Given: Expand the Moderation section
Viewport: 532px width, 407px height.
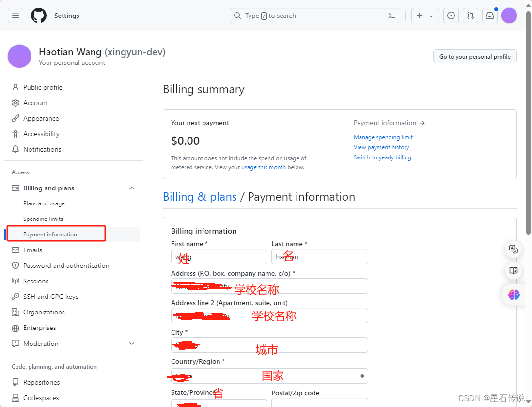Looking at the screenshot, I should click(x=132, y=344).
